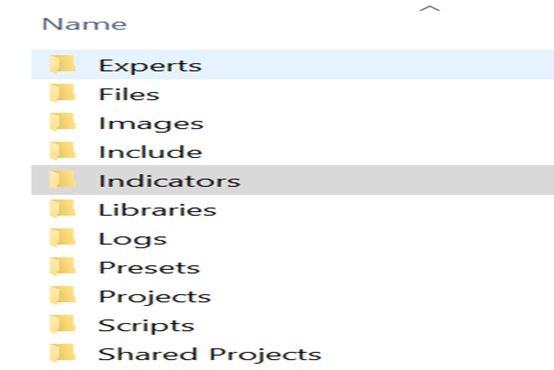Click the Files folder icon

point(62,93)
